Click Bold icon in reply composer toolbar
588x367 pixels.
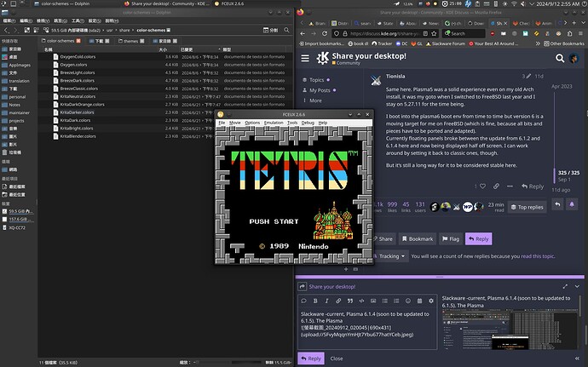(315, 301)
